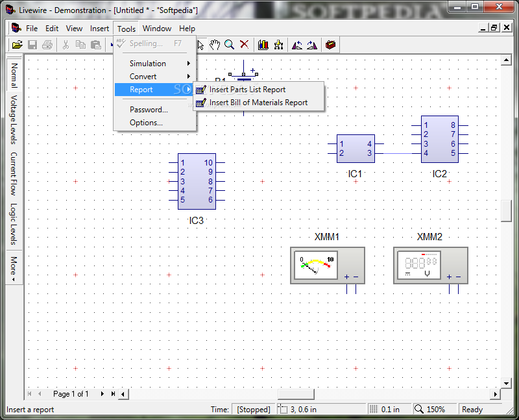This screenshot has height=420, width=519.
Task: Go to the last page button
Action: coord(113,394)
